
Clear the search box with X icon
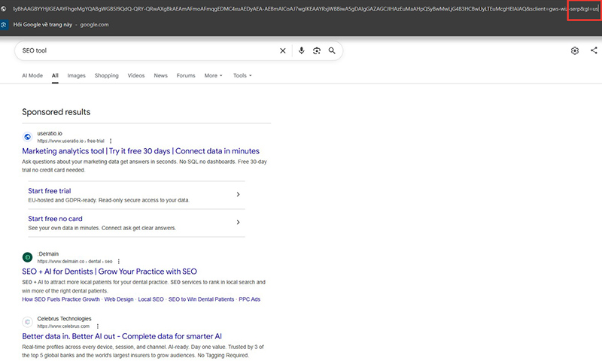283,50
